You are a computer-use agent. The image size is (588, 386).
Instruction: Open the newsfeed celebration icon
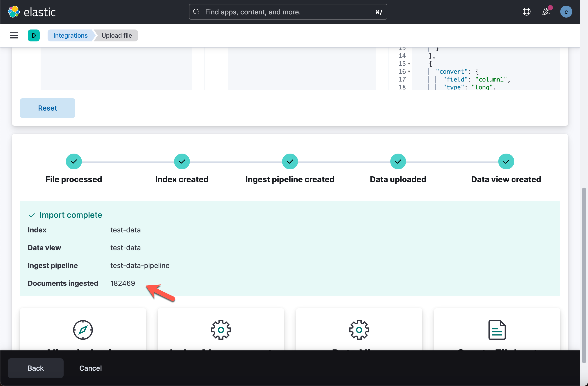546,12
